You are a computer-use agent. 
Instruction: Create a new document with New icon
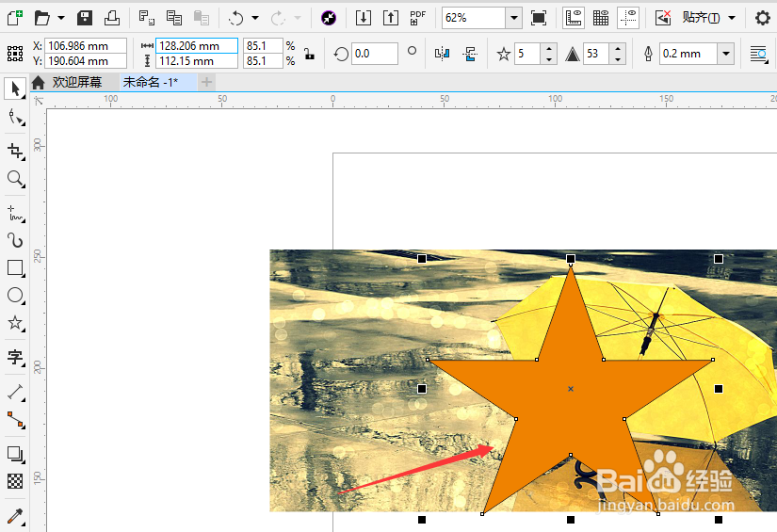coord(15,18)
